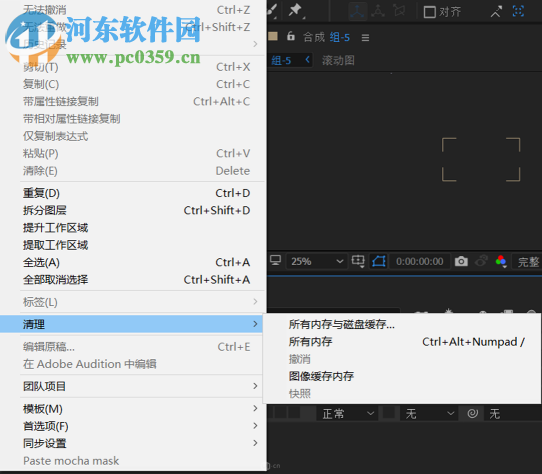Click the composition label color swatch

(273, 36)
